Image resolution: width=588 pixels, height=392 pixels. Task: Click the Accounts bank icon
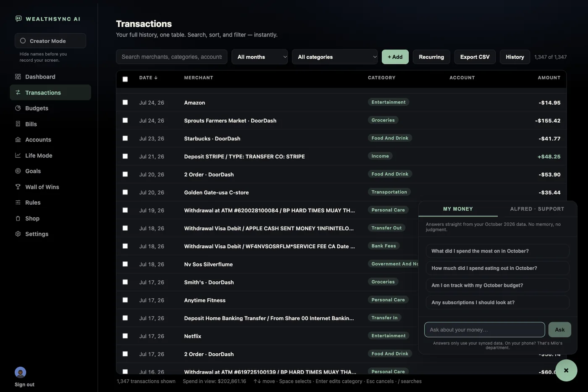[x=18, y=139]
